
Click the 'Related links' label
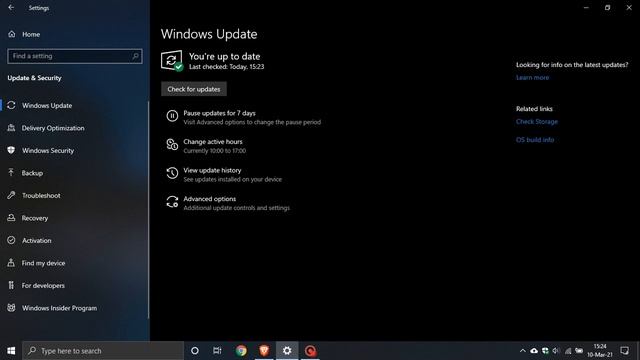click(534, 109)
